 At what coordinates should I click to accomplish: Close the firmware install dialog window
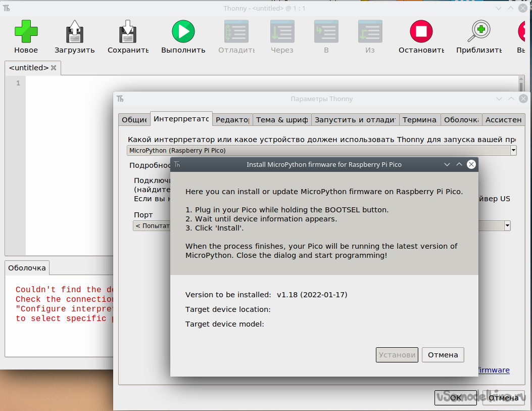[x=471, y=164]
